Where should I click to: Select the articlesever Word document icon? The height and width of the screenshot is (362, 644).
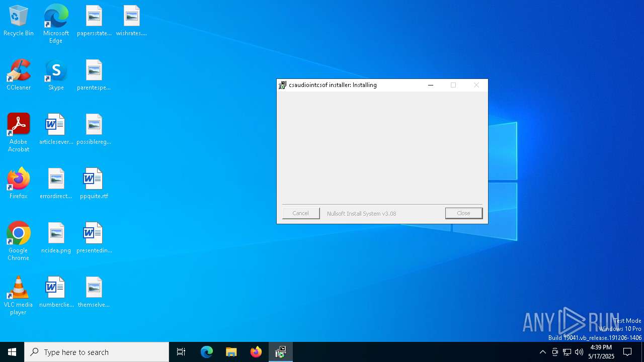point(56,130)
